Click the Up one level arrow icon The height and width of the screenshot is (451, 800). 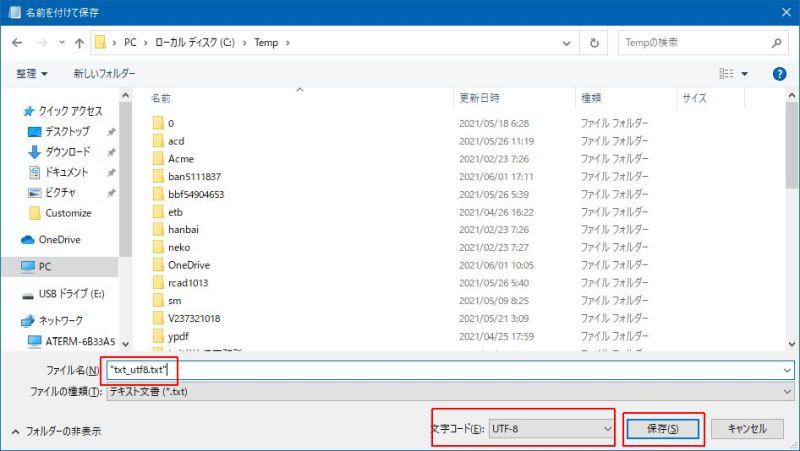click(79, 43)
